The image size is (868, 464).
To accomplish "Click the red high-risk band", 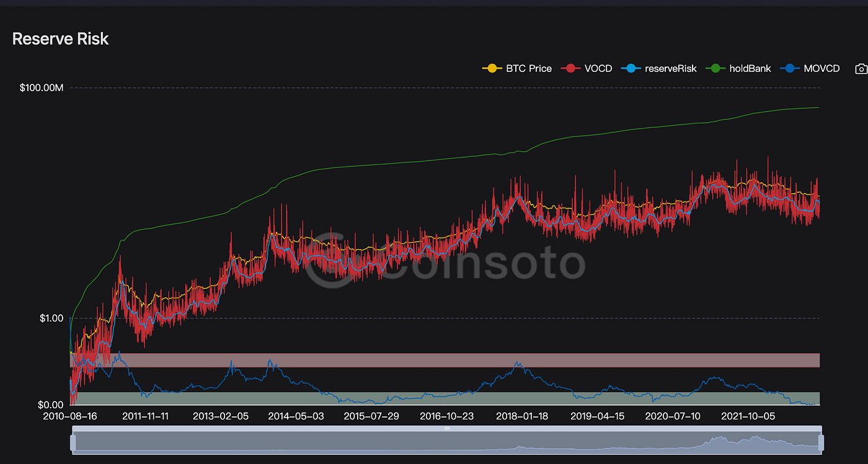I will point(445,360).
